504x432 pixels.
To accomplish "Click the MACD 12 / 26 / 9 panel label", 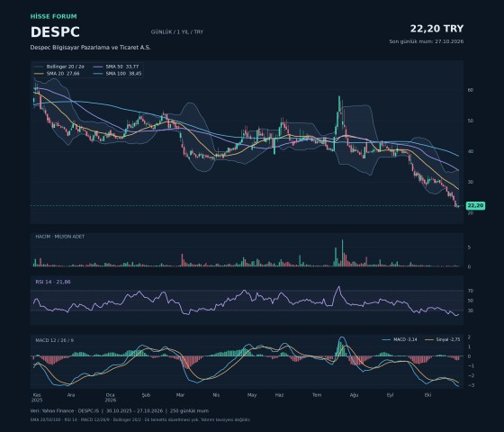I will point(54,340).
